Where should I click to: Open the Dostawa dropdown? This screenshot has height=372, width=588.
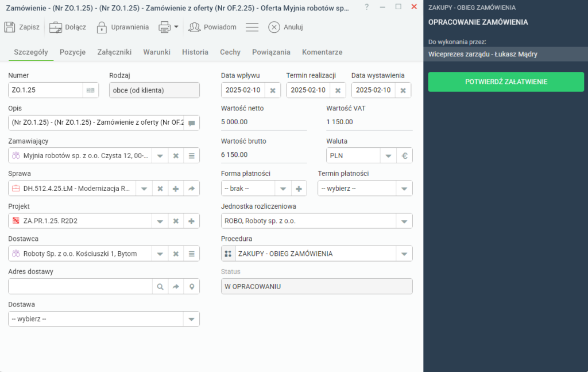point(191,319)
